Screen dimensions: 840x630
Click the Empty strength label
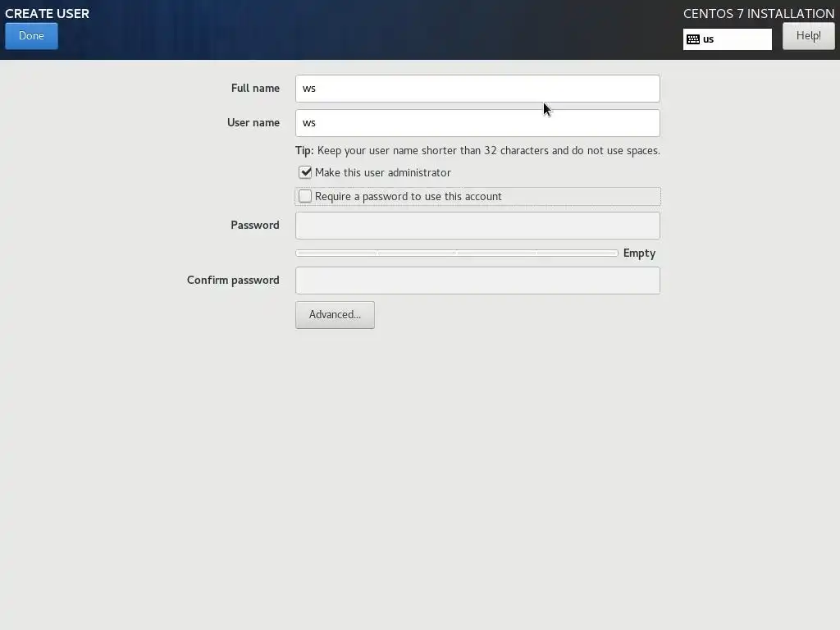[639, 253]
